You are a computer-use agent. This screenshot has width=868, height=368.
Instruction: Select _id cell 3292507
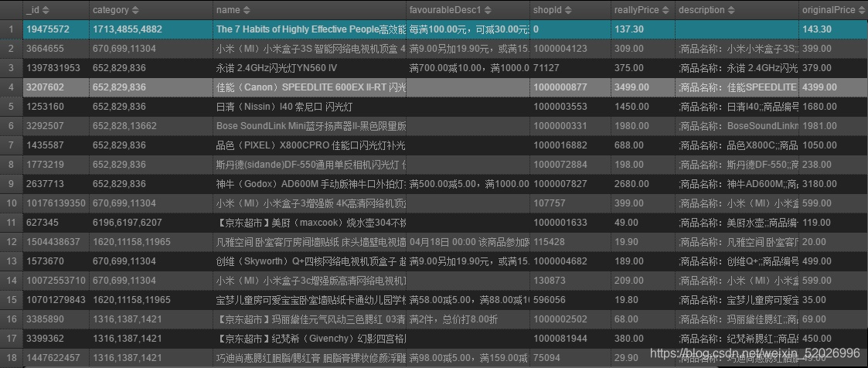pos(56,126)
